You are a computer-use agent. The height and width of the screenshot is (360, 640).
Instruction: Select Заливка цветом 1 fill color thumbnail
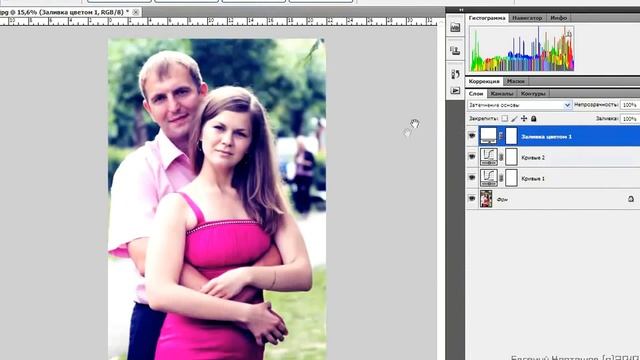[x=488, y=136]
